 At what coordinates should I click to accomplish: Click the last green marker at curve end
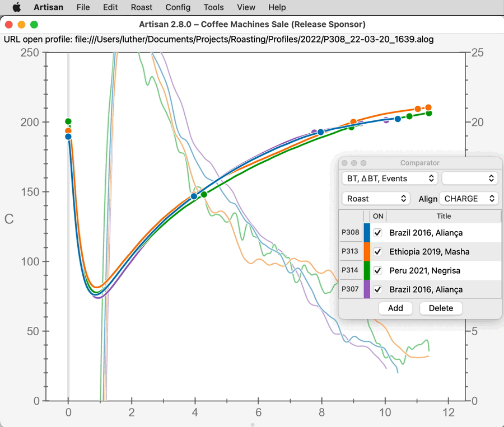click(x=429, y=113)
